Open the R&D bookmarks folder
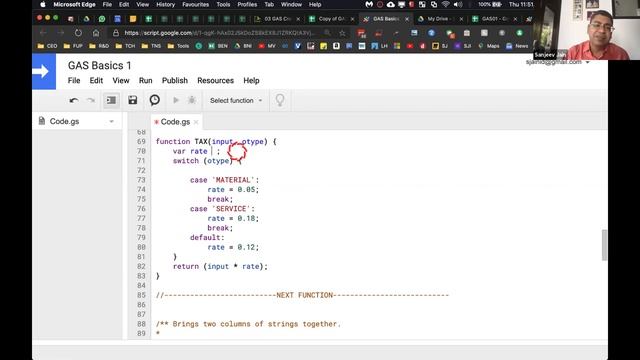This screenshot has height=360, width=640. pyautogui.click(x=99, y=46)
